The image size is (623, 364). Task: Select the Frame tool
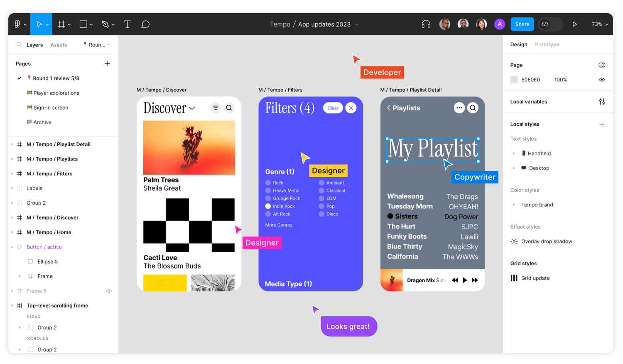pos(61,24)
